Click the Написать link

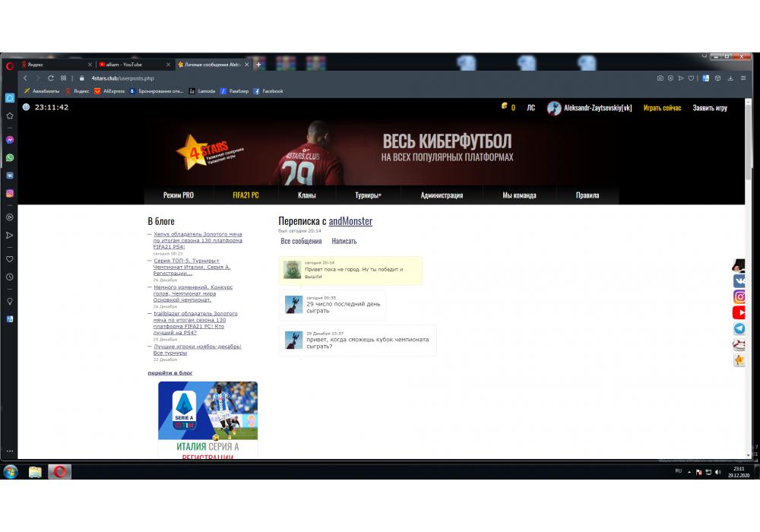(x=344, y=241)
